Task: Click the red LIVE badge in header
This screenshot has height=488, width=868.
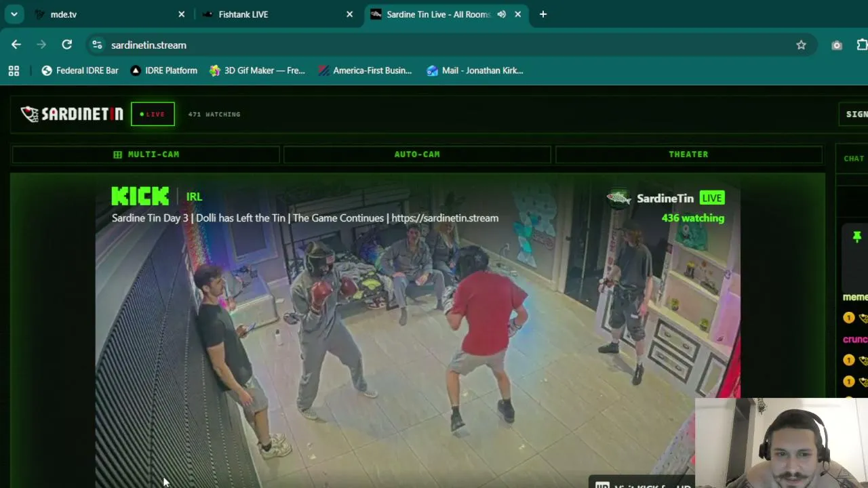Action: 153,114
